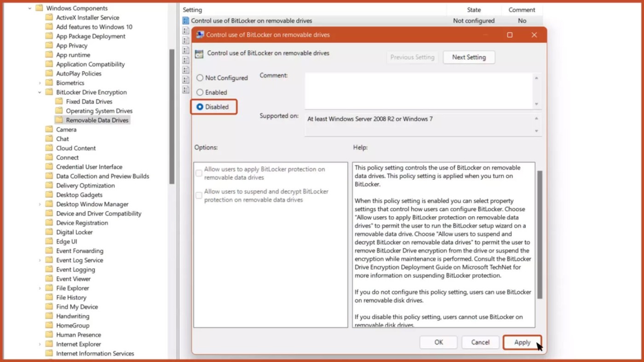The height and width of the screenshot is (362, 644).
Task: Choose the Disabled radio option
Action: (200, 107)
